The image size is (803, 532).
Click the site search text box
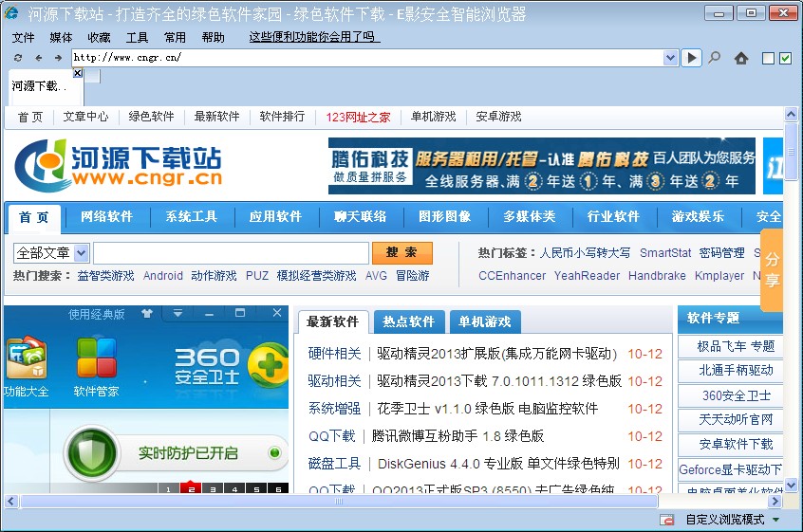[231, 252]
